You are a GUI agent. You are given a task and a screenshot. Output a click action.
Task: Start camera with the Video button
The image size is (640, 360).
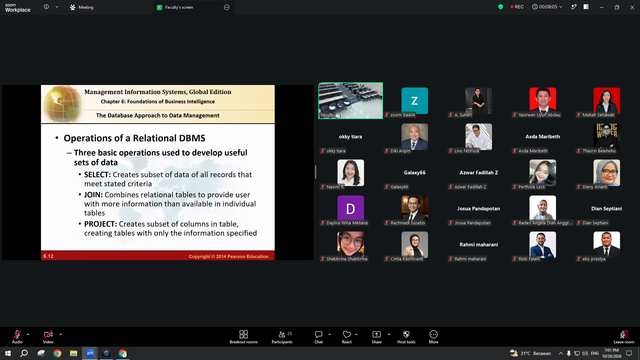(x=48, y=337)
